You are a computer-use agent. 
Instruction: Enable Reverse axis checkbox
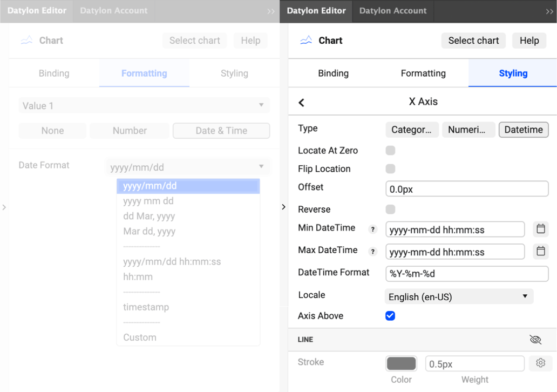390,209
